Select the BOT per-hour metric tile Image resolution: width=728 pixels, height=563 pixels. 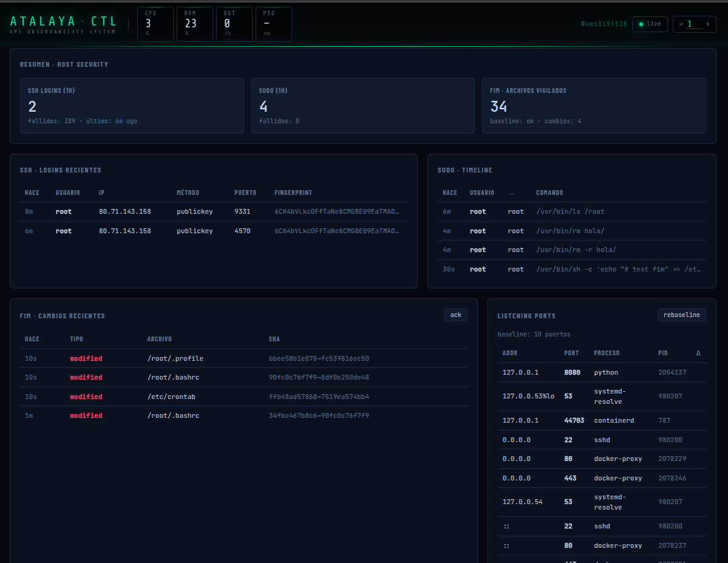pos(234,24)
